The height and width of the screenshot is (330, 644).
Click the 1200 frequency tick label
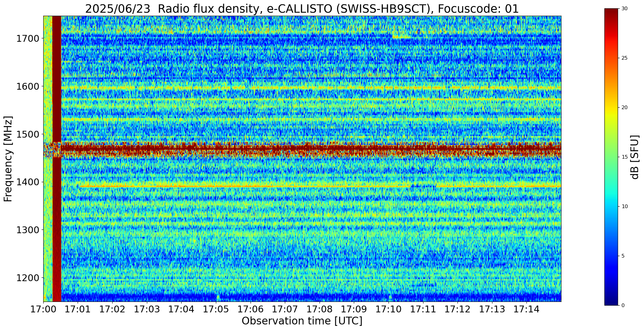click(x=28, y=278)
